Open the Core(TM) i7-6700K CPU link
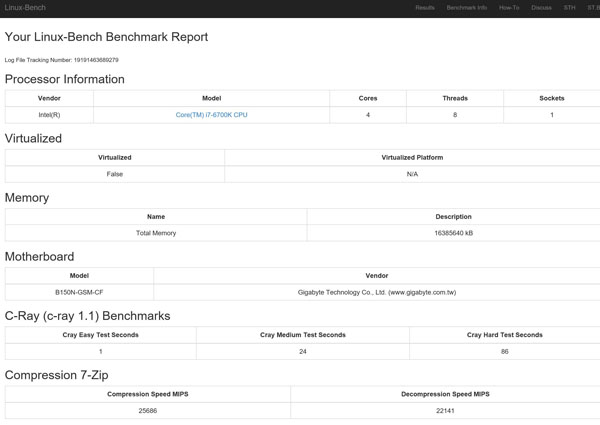 (211, 115)
